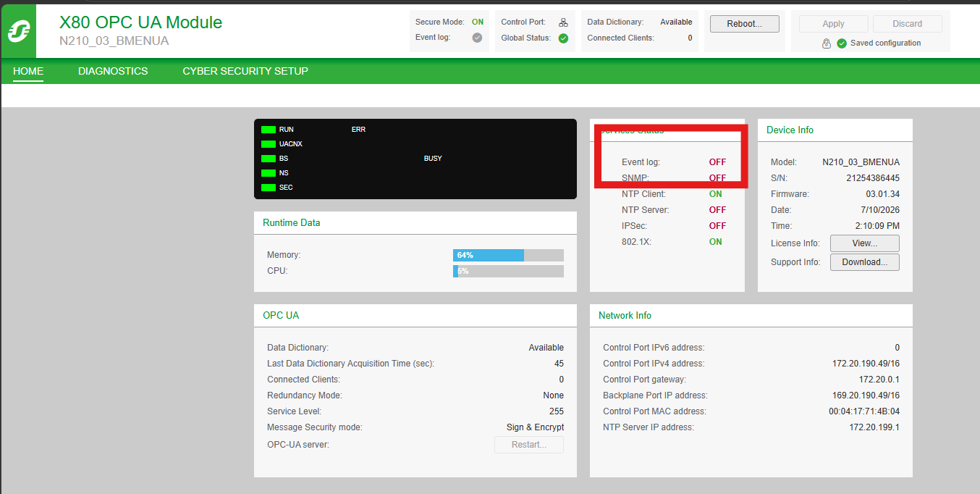Click the green BS LED indicator
Image resolution: width=980 pixels, height=494 pixels.
269,159
